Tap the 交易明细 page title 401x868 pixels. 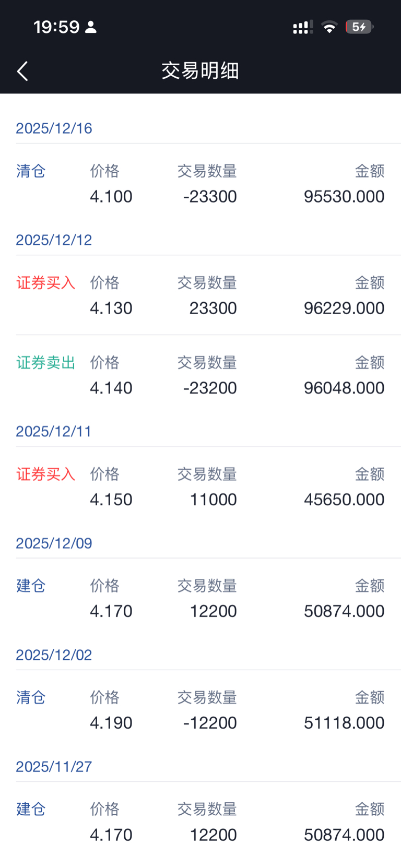tap(200, 71)
